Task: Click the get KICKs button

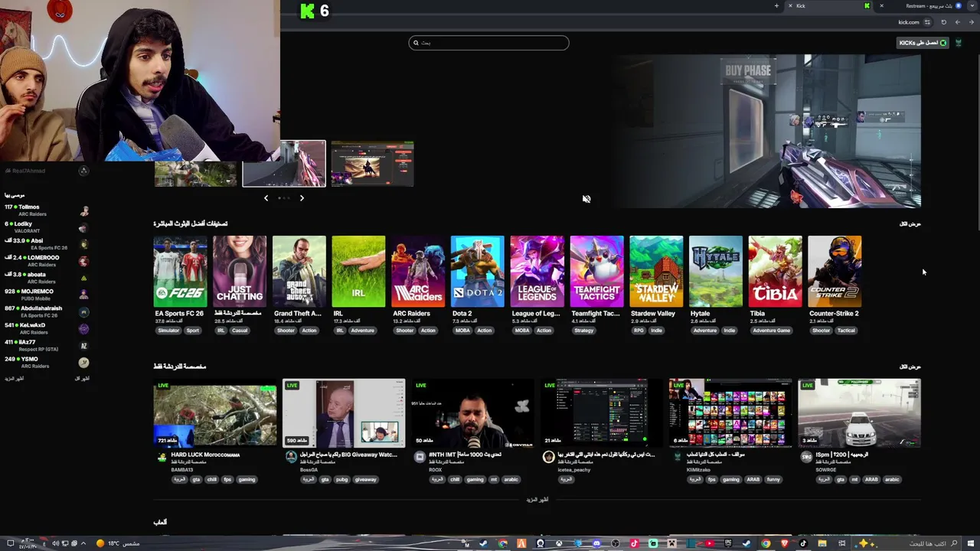Action: [923, 43]
